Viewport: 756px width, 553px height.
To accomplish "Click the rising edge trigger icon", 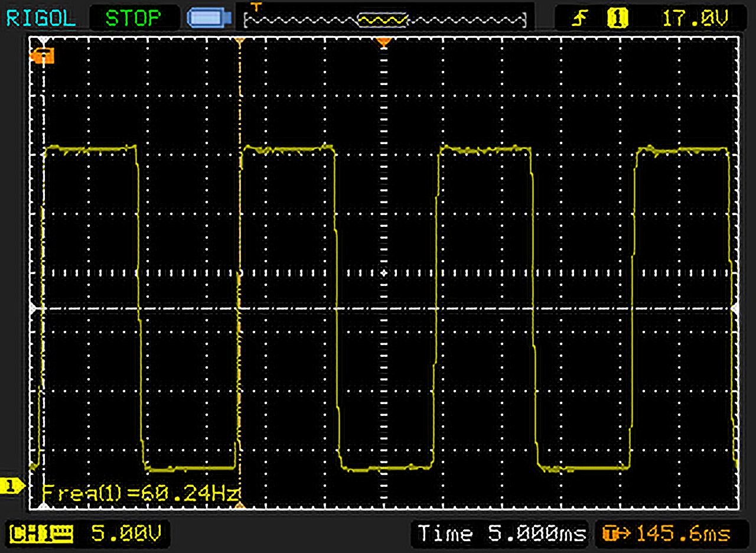I will [578, 19].
